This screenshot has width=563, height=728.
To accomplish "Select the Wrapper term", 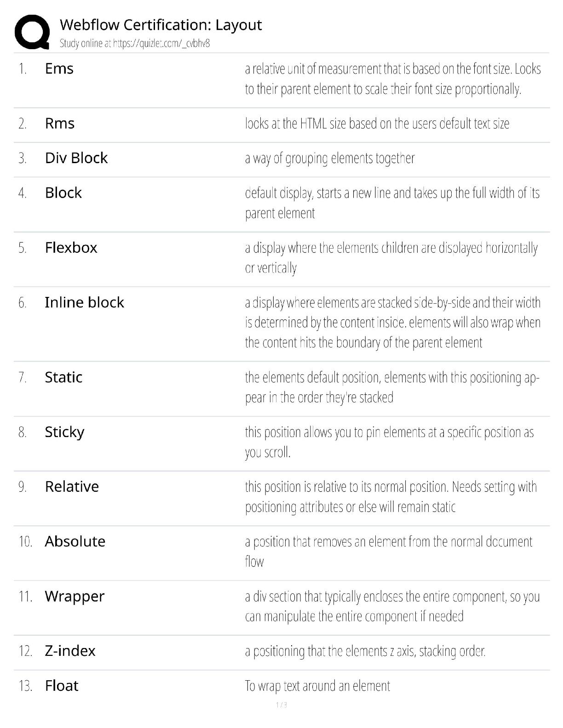I will click(75, 596).
